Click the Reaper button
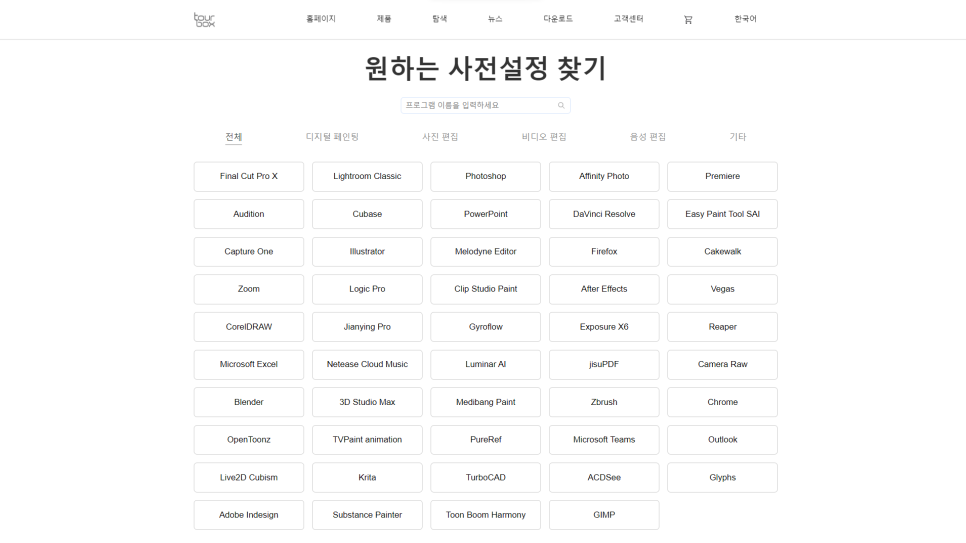Viewport: 966px width, 543px height. tap(722, 327)
